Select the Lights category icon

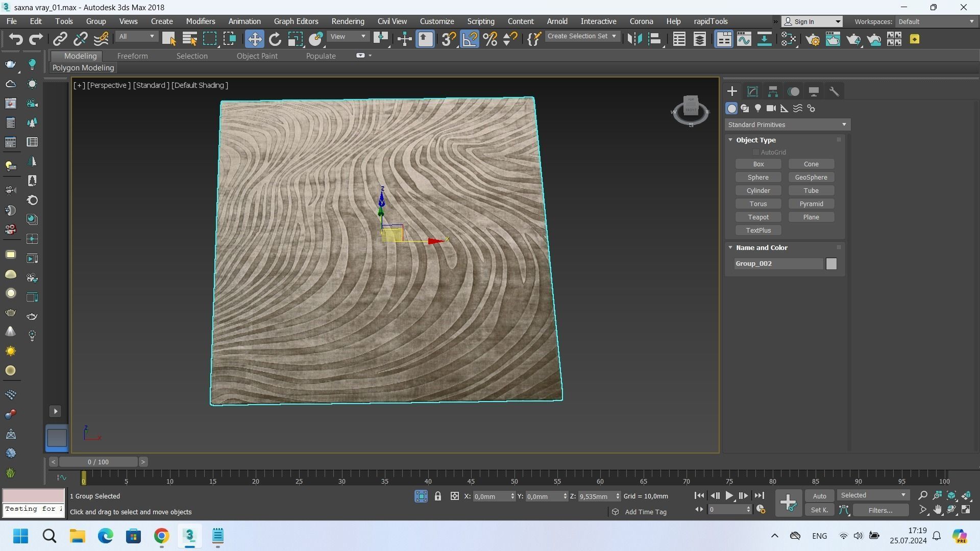(758, 108)
